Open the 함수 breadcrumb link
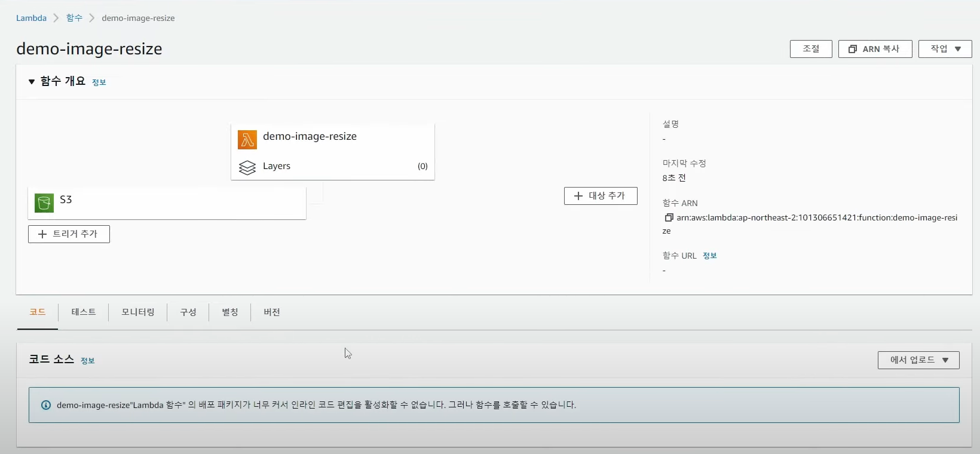The image size is (980, 454). tap(74, 18)
